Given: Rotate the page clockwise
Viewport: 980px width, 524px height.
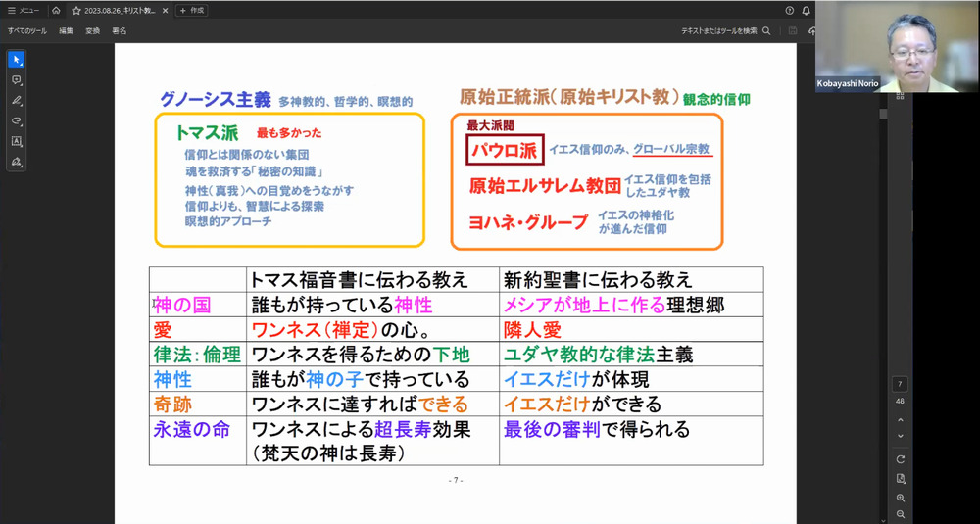Looking at the screenshot, I should pyautogui.click(x=900, y=459).
